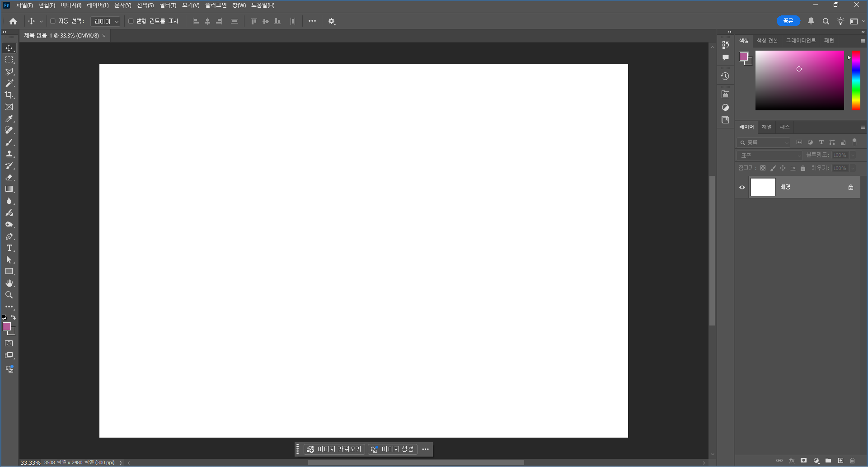The width and height of the screenshot is (868, 467).
Task: Click 이미지 가져오기 button
Action: [x=334, y=449]
